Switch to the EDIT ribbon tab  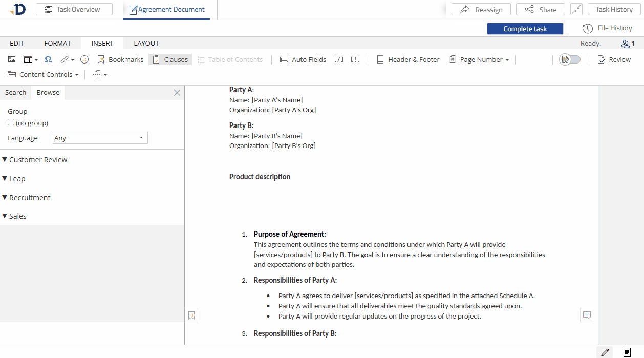pyautogui.click(x=17, y=43)
